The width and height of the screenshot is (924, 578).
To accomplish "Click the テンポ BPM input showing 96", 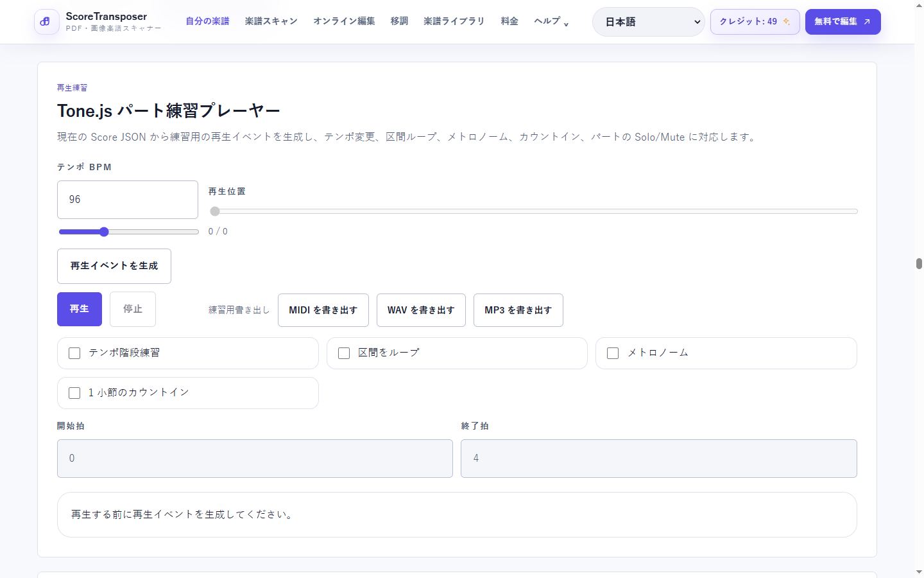I will 128,200.
